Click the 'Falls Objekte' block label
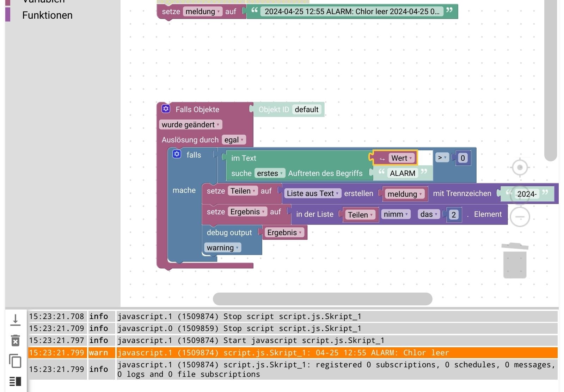The height and width of the screenshot is (392, 564). (197, 109)
